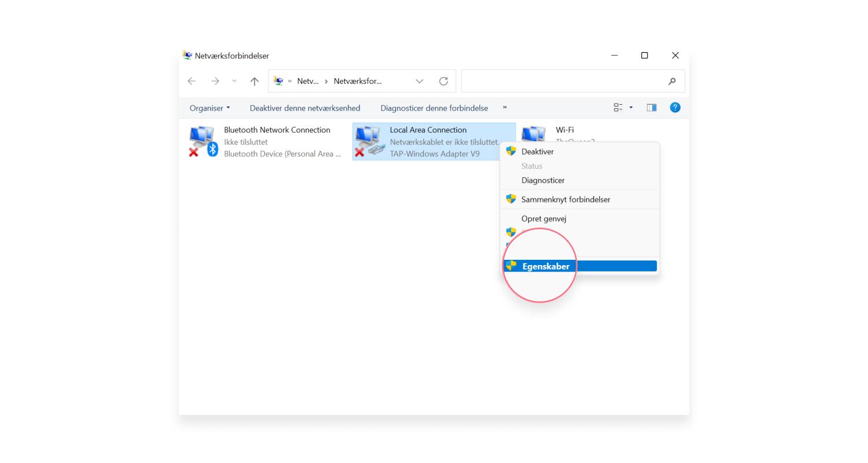Select the Local Area Connection adapter icon
Screen dimensions: 868x463
(369, 142)
